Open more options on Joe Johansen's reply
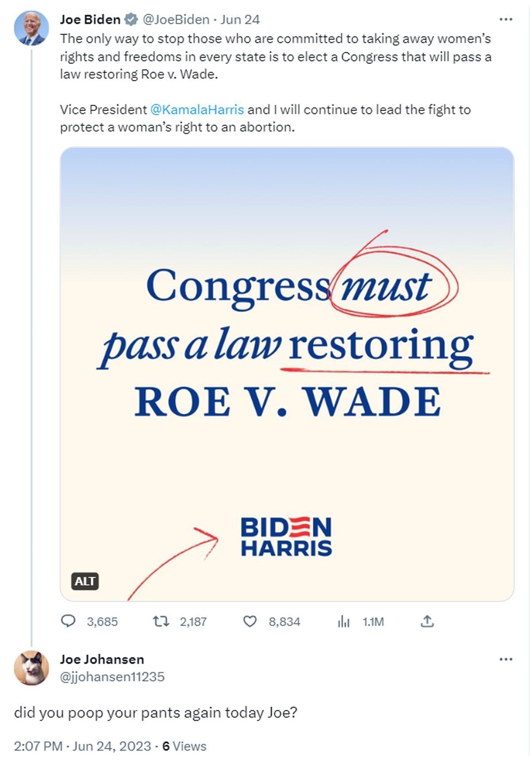 506,659
